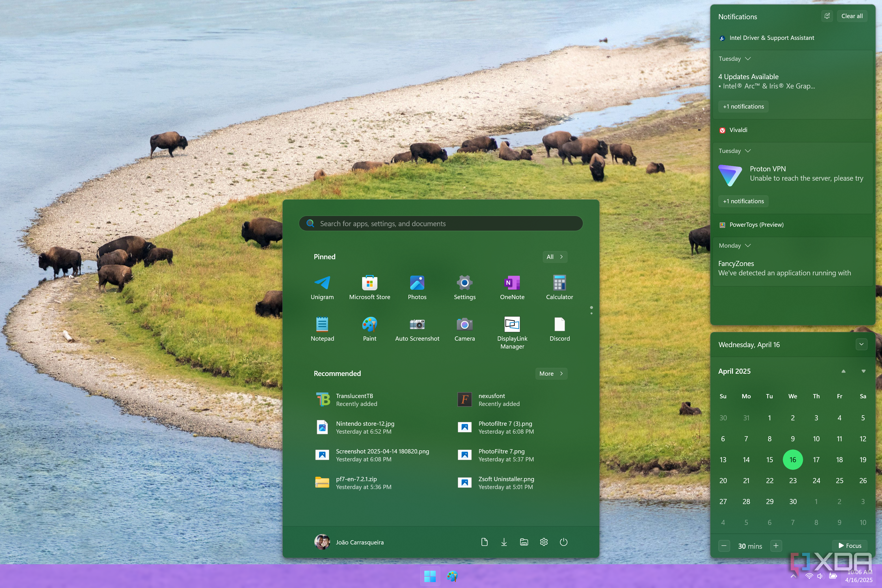Select April 23 on the calendar
882x588 pixels.
click(793, 480)
